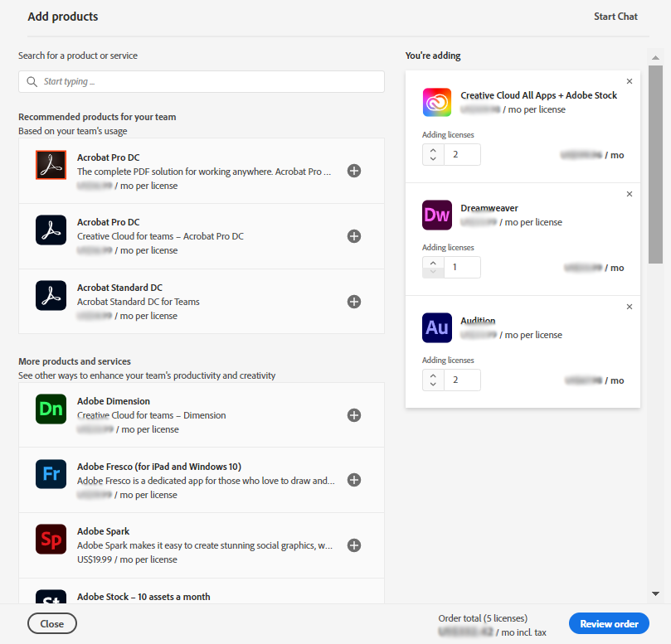Increase Dreamweaver licenses with the up stepper

(x=432, y=263)
